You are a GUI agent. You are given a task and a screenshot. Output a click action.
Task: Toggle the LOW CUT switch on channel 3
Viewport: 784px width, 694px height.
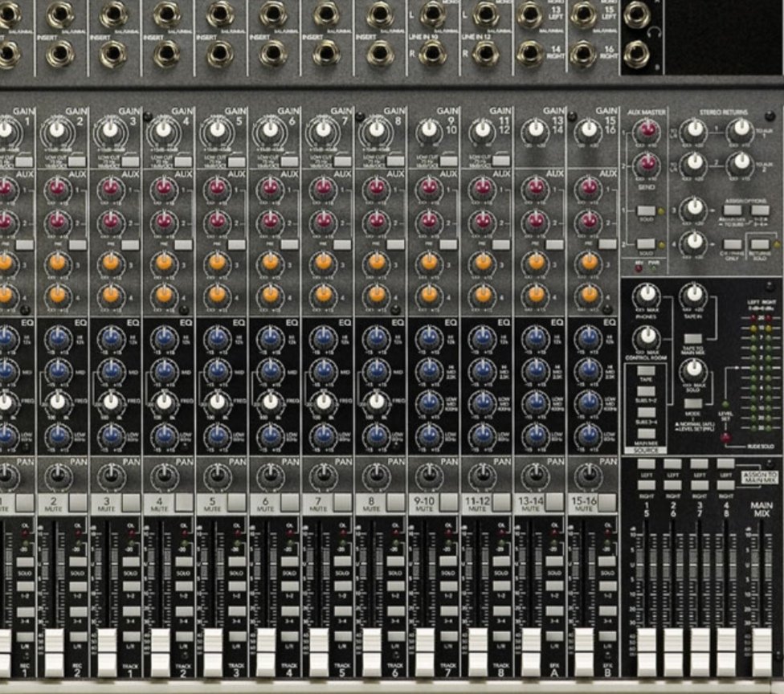pos(130,161)
